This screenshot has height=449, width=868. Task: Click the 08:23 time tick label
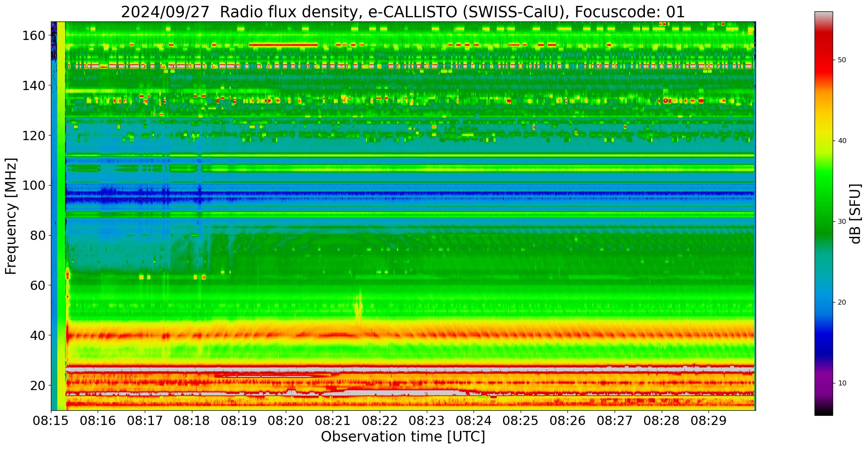[427, 421]
